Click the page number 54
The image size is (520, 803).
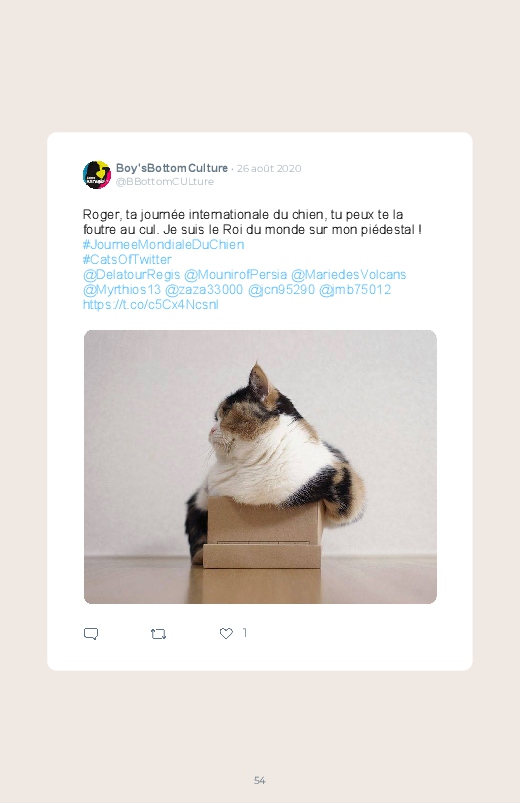[260, 780]
